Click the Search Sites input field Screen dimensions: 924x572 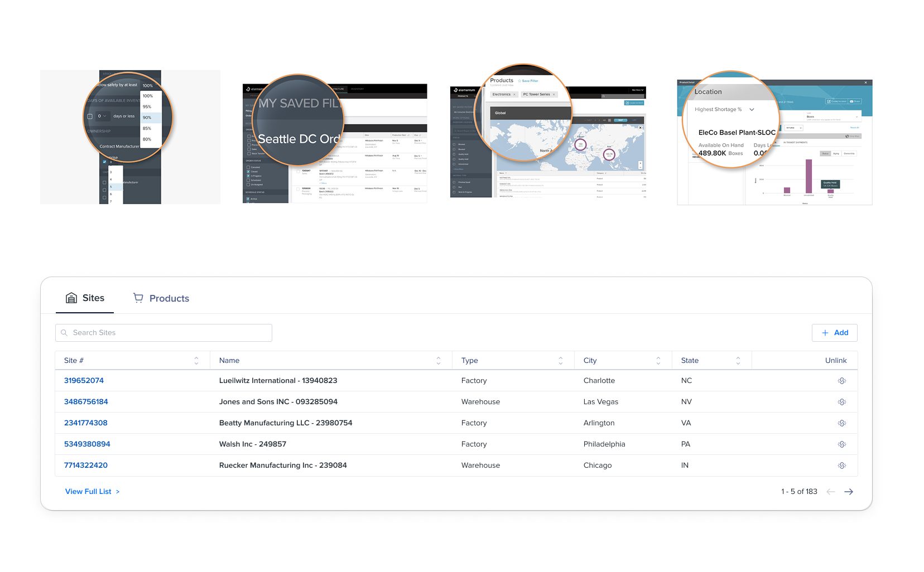click(163, 333)
